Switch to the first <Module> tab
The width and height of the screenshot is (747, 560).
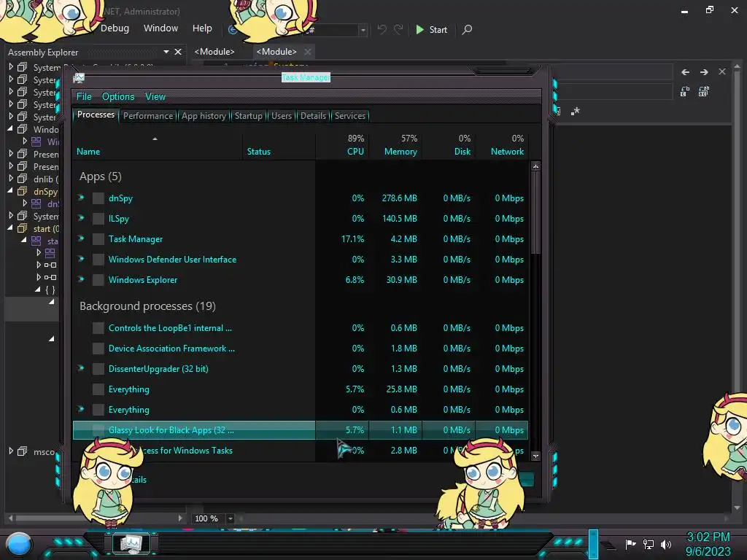coord(214,52)
